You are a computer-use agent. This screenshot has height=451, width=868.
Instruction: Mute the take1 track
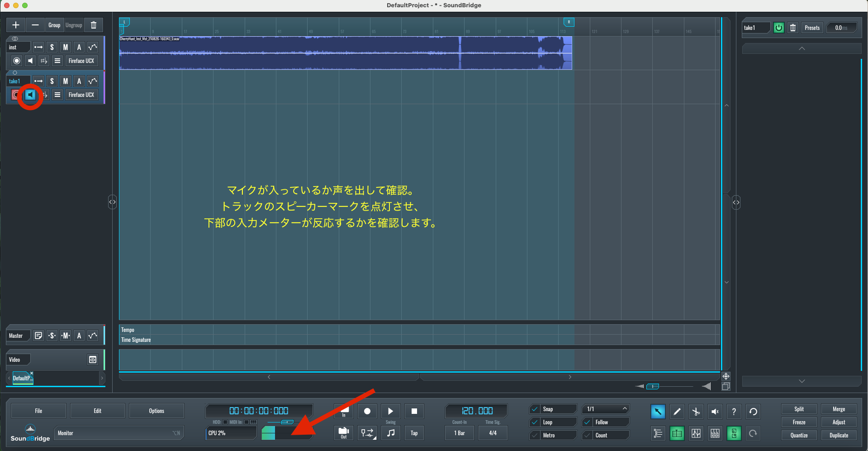(x=66, y=81)
